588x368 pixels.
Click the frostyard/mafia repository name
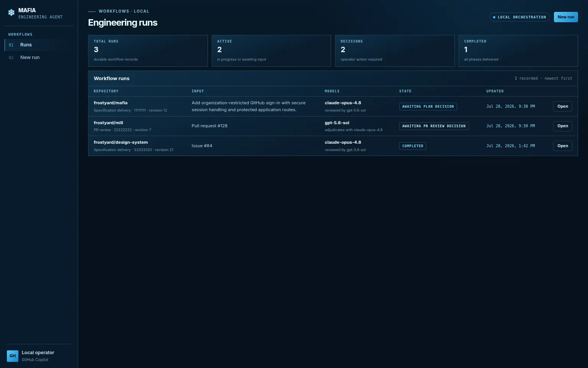pos(111,103)
